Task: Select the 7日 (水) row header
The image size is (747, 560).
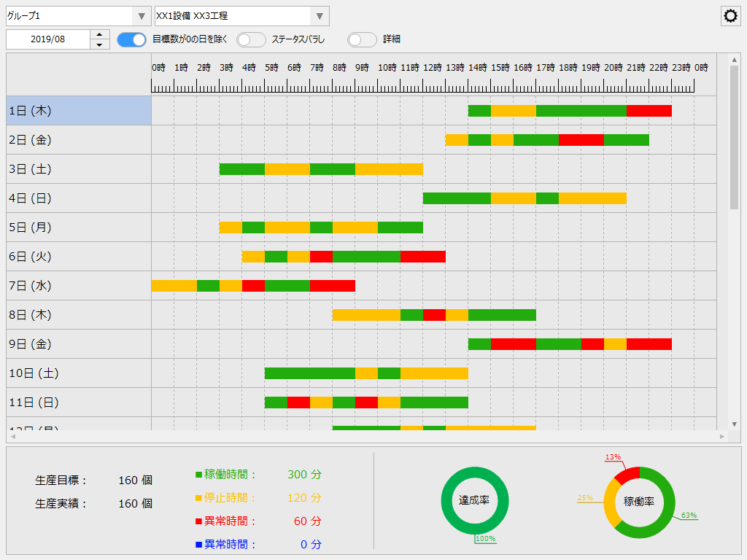Action: pos(79,286)
